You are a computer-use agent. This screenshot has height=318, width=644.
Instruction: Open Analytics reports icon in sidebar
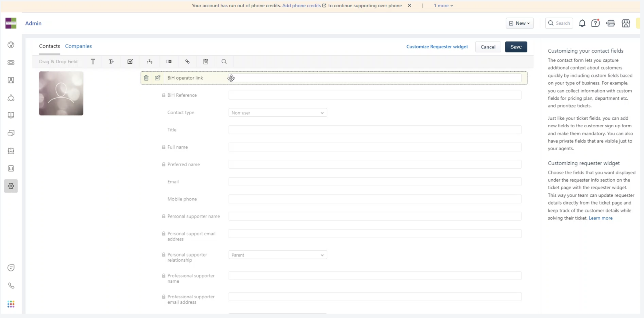click(11, 168)
